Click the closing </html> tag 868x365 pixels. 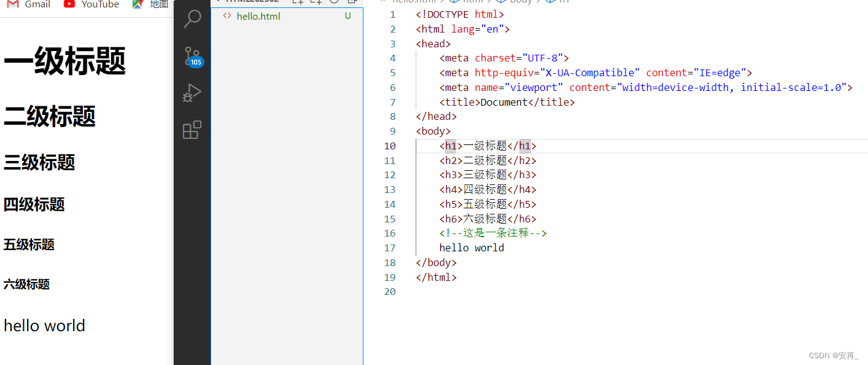coord(436,277)
